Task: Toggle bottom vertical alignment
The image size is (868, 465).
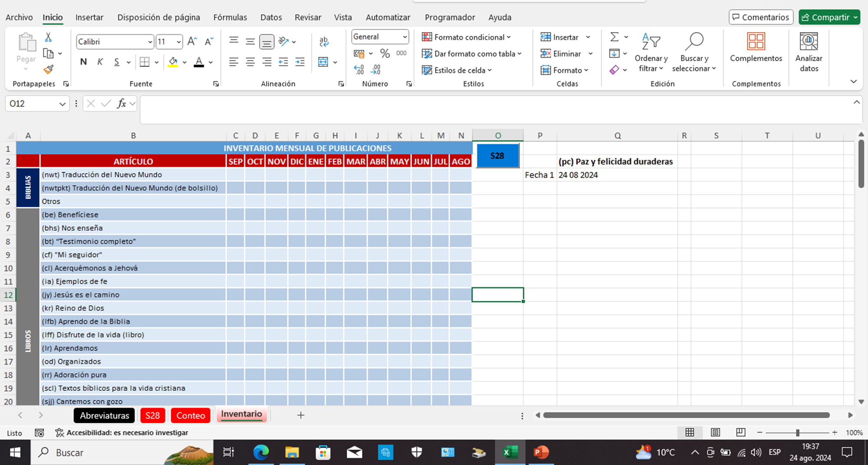Action: [266, 42]
